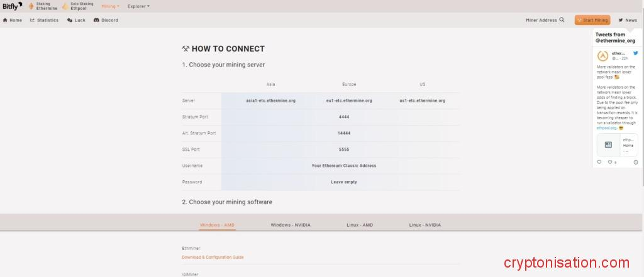
Task: Open the Statistics page
Action: [x=44, y=20]
